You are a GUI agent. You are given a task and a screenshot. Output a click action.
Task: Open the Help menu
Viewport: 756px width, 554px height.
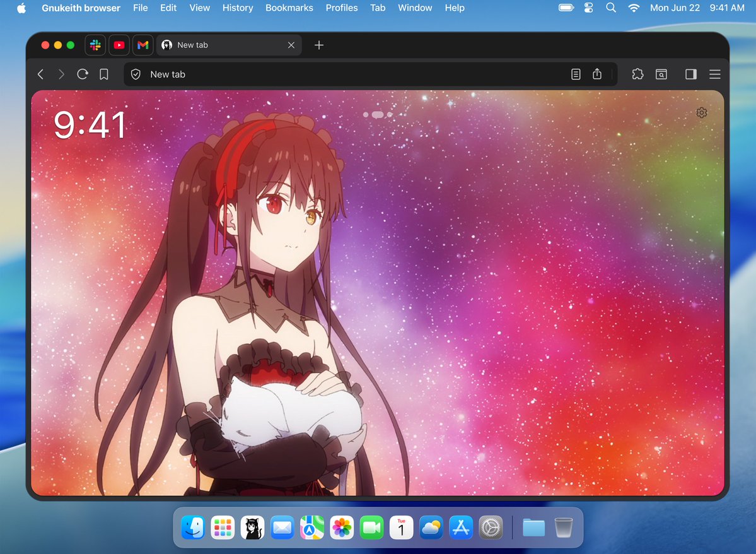(455, 8)
